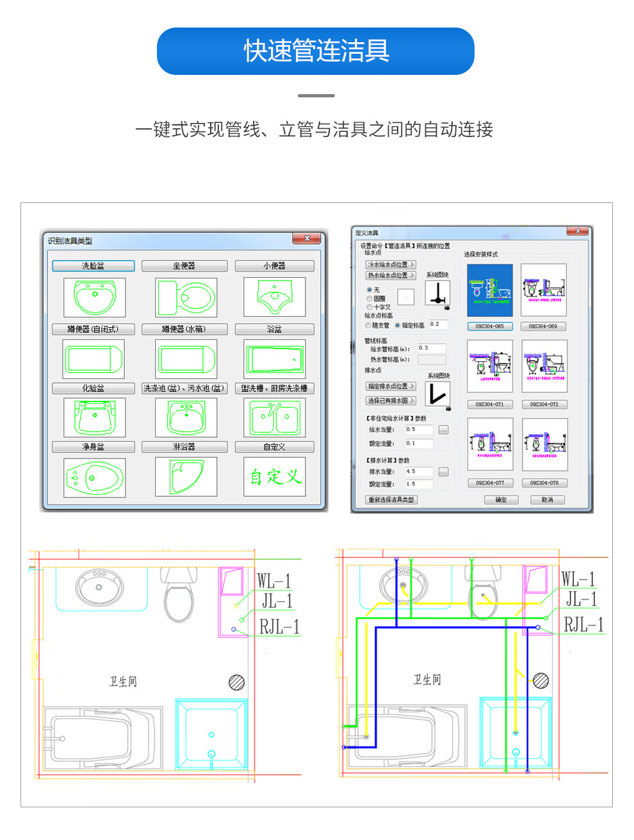Select the squat toilet 自闭式 fixture icon
This screenshot has height=840, width=634.
click(93, 359)
